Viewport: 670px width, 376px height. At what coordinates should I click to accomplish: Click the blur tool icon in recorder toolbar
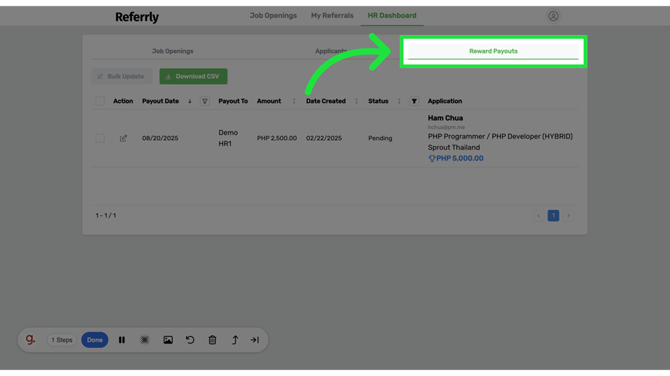[145, 340]
